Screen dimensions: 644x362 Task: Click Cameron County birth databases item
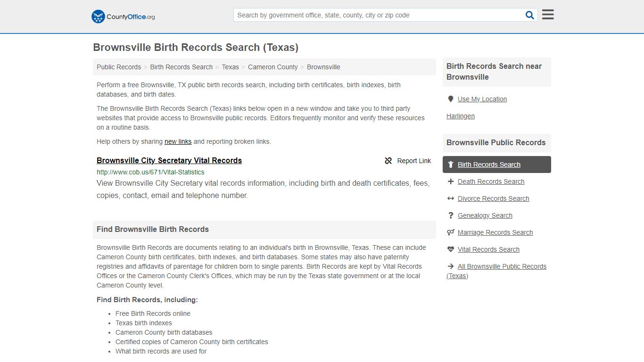tap(164, 332)
